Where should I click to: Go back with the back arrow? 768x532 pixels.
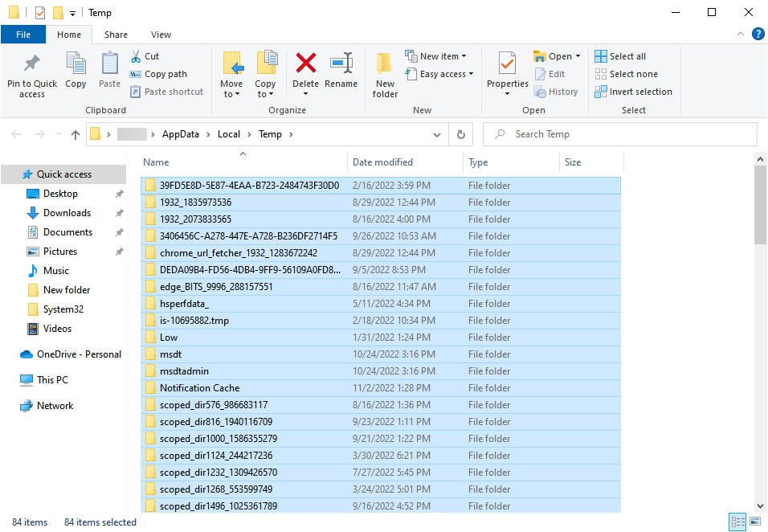(x=16, y=134)
